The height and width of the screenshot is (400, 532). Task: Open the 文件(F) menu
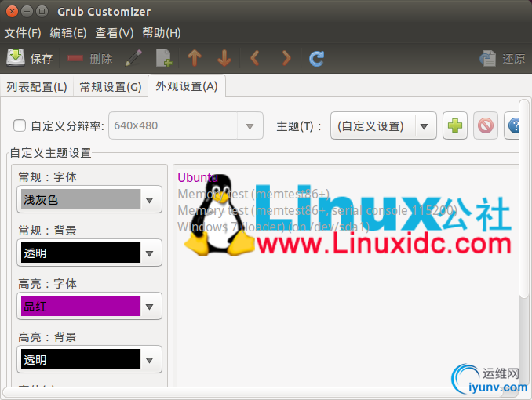23,33
